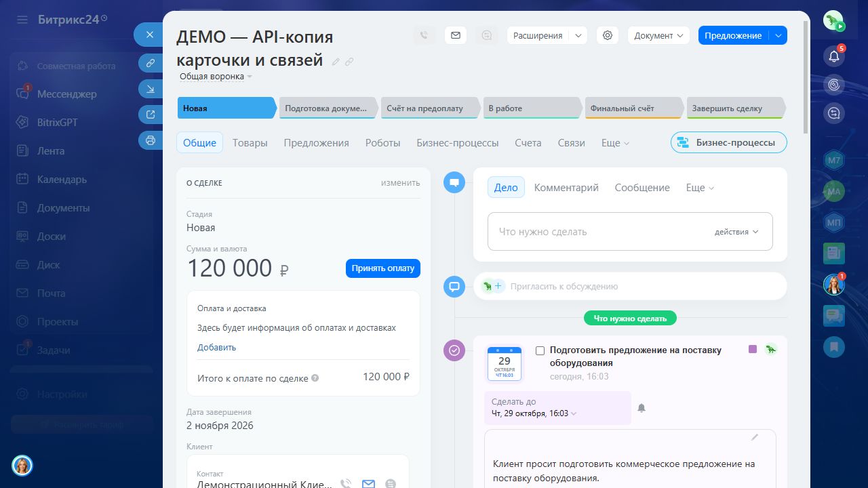Open the bookmark icon in the right sidebar
The image size is (868, 488).
pos(834,347)
